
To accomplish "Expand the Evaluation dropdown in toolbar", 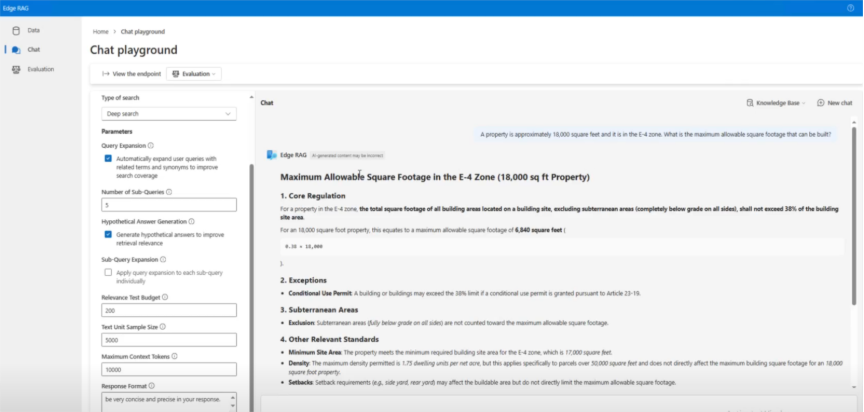I will [193, 74].
